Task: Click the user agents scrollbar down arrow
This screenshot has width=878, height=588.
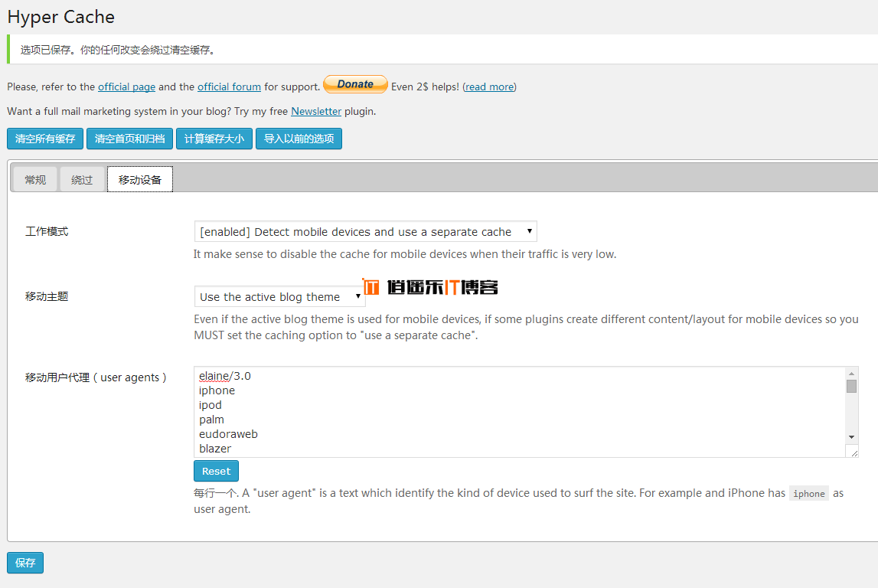Action: click(851, 437)
